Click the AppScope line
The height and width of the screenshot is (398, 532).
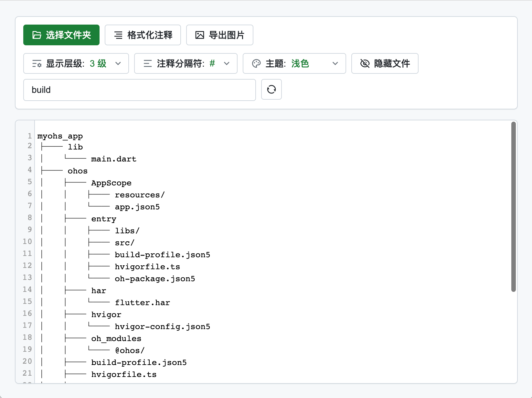(111, 183)
